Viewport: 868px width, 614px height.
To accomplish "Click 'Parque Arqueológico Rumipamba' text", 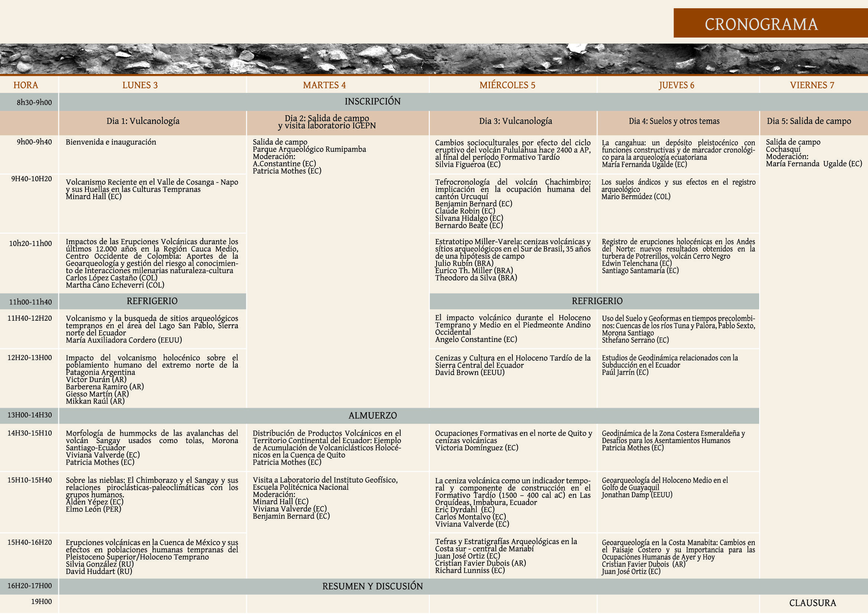I will [x=309, y=149].
